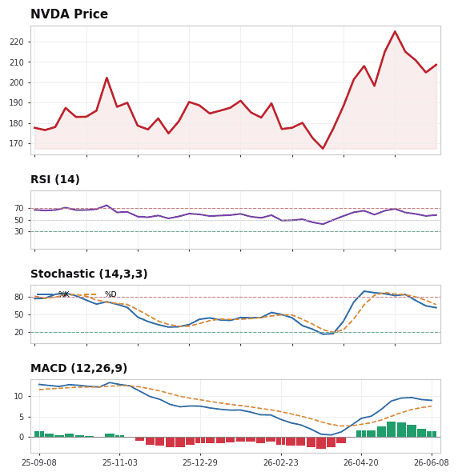This screenshot has height=476, width=458.
Task: Click the 190 price axis label
Action: point(16,103)
